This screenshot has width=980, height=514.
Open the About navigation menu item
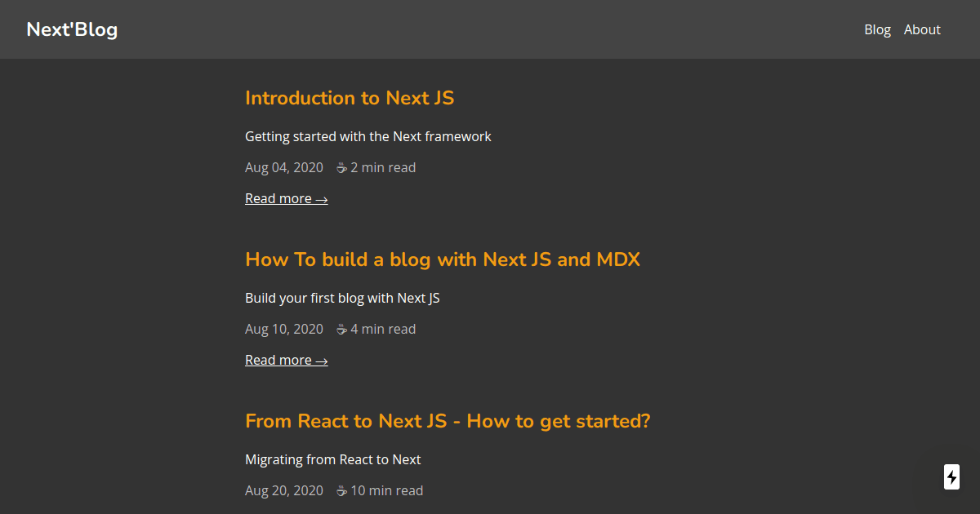(x=922, y=29)
